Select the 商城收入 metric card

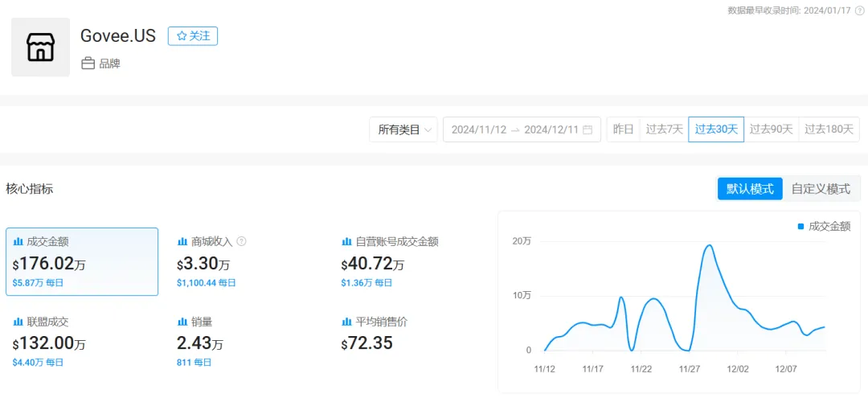click(x=247, y=262)
